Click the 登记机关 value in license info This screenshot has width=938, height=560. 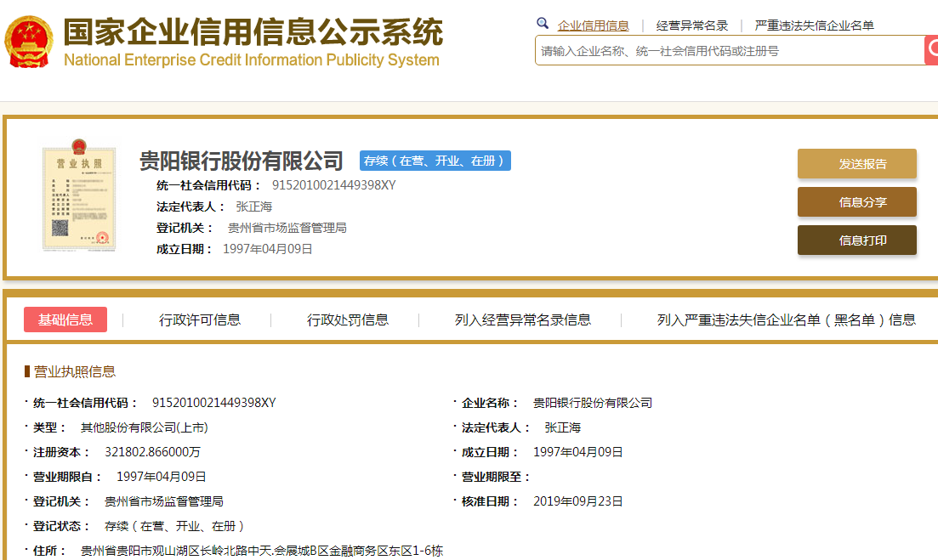point(164,501)
